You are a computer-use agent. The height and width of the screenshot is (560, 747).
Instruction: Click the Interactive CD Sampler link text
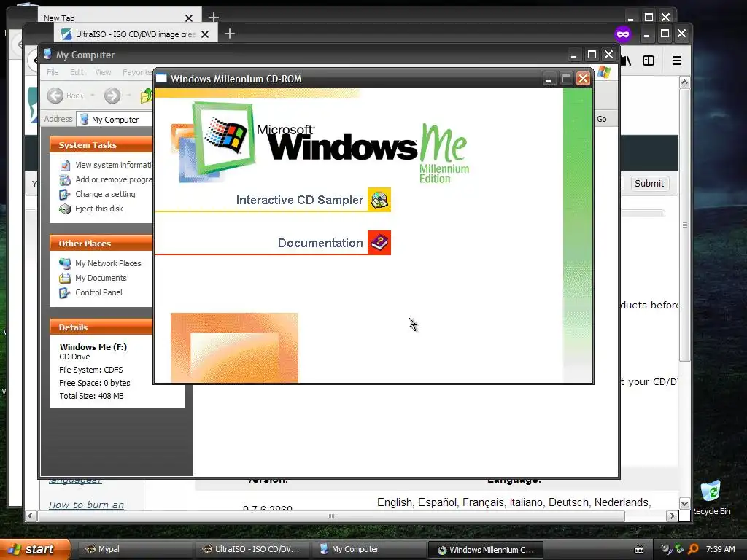(299, 200)
